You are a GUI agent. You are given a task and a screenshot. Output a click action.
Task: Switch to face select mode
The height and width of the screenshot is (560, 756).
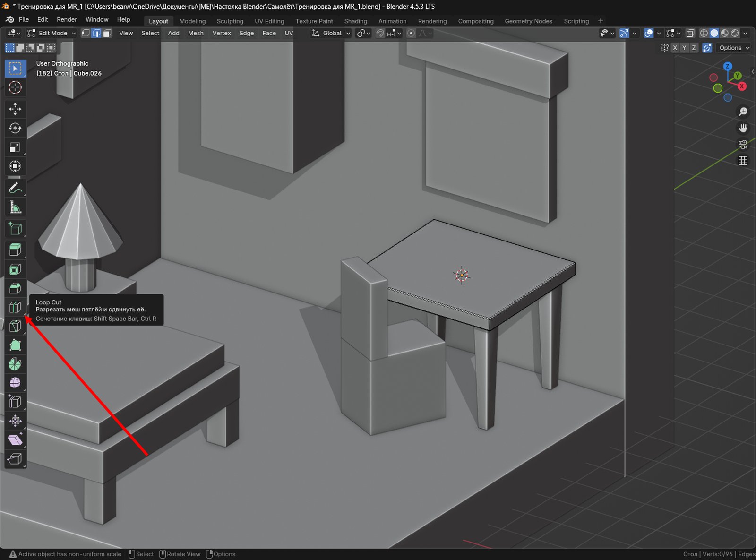107,33
